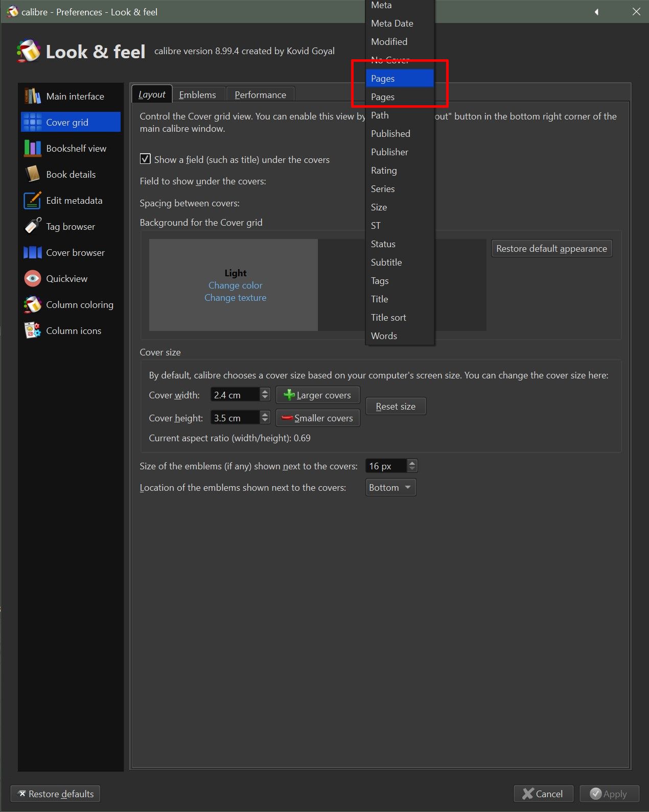This screenshot has height=812, width=649.
Task: Choose Meta Date from the field list
Action: click(400, 23)
